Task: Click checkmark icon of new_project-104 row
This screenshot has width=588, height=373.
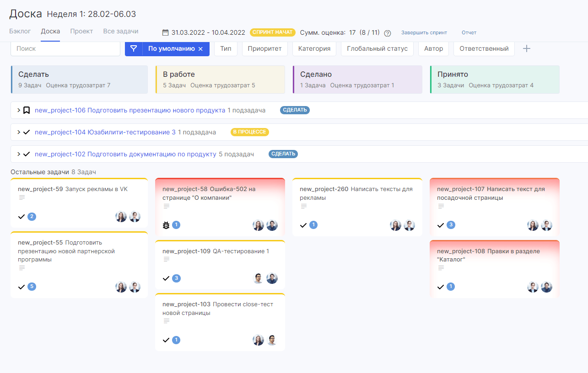Action: tap(27, 132)
